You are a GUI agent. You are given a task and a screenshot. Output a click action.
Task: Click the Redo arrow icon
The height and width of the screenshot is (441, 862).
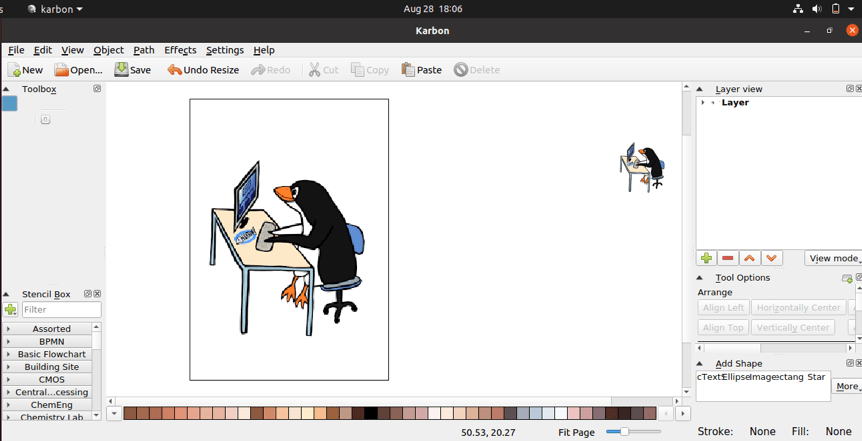pyautogui.click(x=258, y=70)
